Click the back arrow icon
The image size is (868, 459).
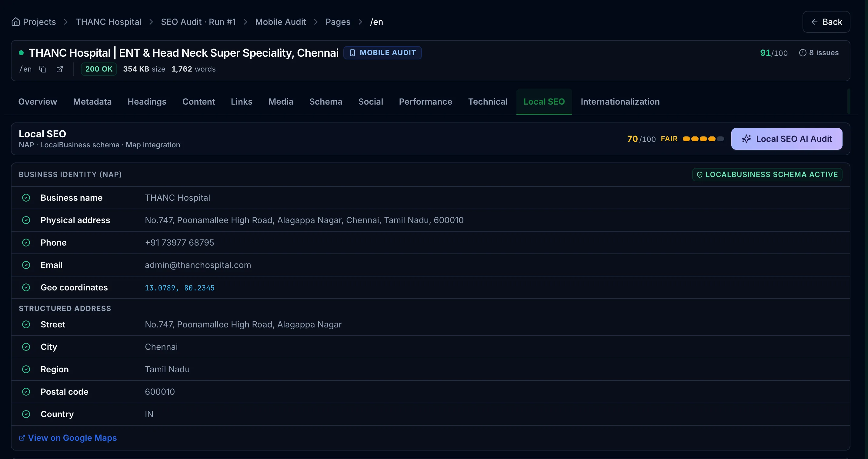point(814,22)
